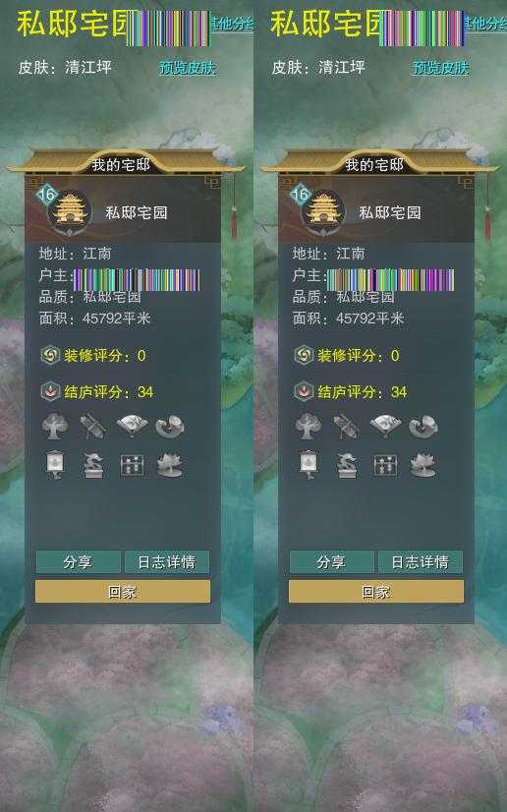Select the display shelf icon in right panel
This screenshot has height=812, width=507.
pos(385,465)
